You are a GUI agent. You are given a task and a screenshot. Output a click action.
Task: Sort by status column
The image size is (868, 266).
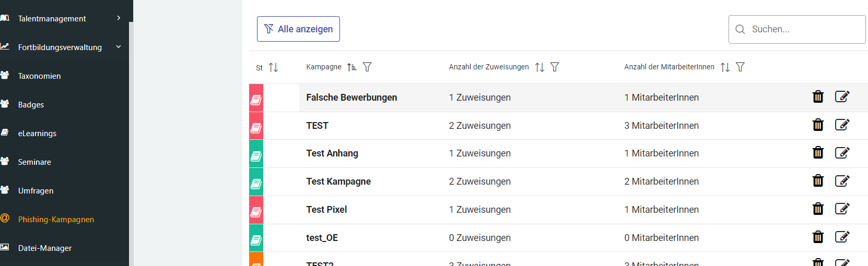273,67
